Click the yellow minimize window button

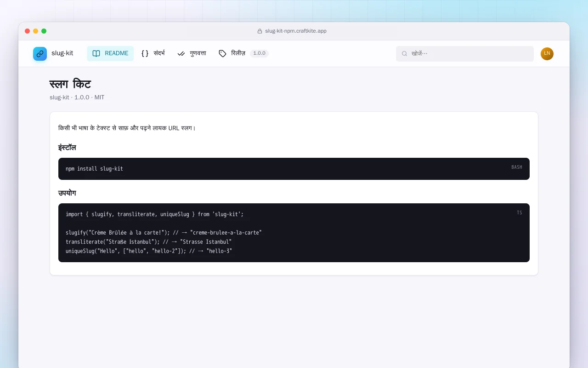pyautogui.click(x=36, y=31)
